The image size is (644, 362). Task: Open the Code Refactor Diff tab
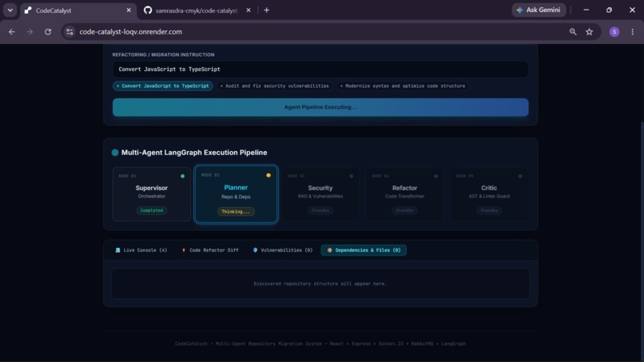click(210, 250)
